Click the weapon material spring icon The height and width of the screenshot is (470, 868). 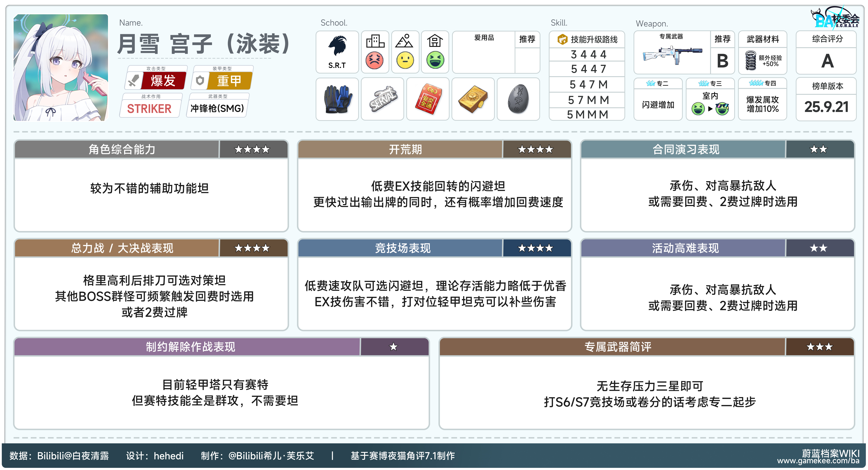tap(751, 60)
